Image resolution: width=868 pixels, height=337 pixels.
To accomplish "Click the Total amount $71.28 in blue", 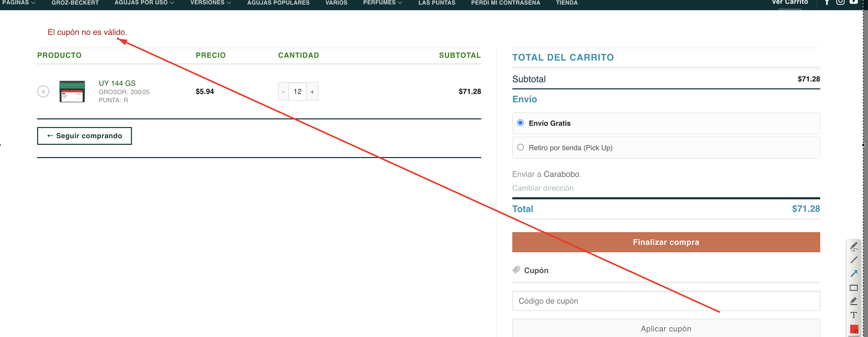I will coord(806,209).
